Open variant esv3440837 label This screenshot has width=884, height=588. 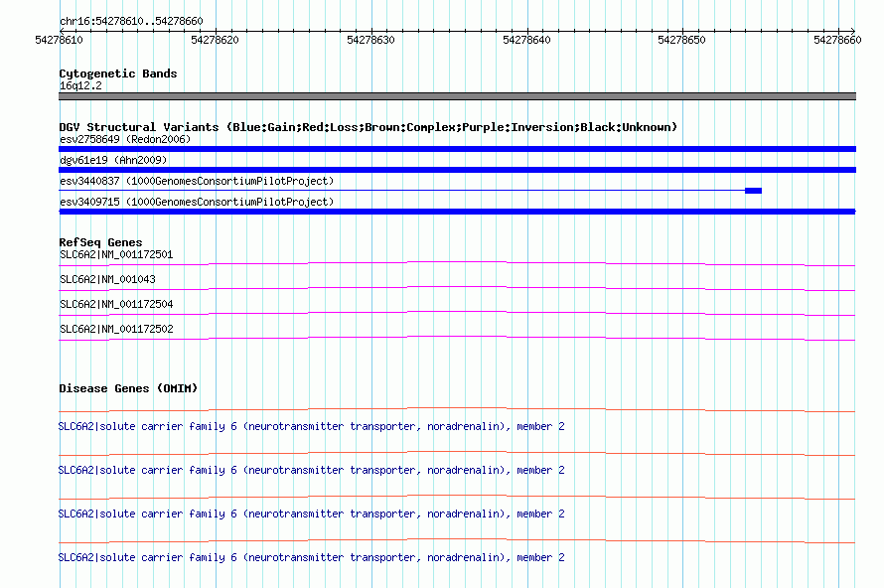(x=197, y=181)
